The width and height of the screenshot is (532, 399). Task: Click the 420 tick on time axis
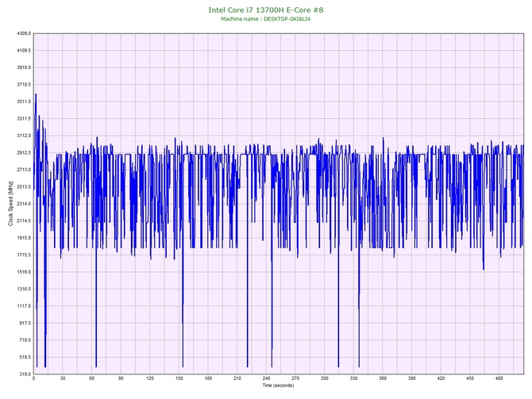point(441,378)
